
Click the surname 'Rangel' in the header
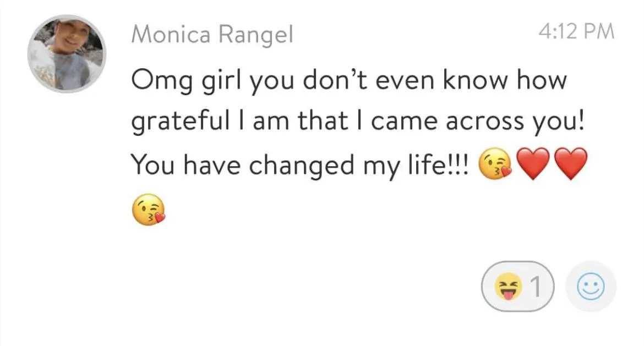click(x=256, y=35)
